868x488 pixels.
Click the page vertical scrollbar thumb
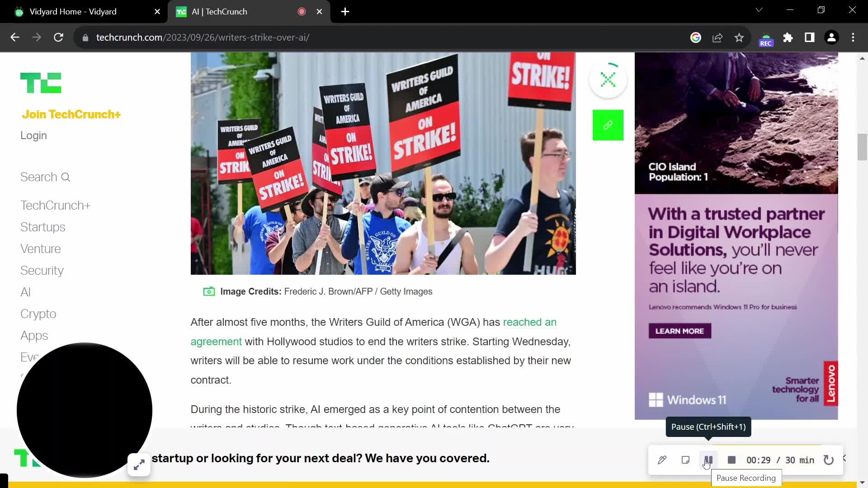(x=862, y=147)
